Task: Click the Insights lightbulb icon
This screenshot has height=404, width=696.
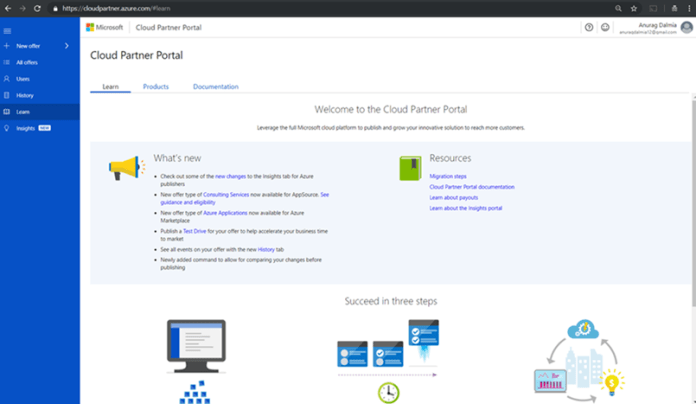Action: point(7,128)
